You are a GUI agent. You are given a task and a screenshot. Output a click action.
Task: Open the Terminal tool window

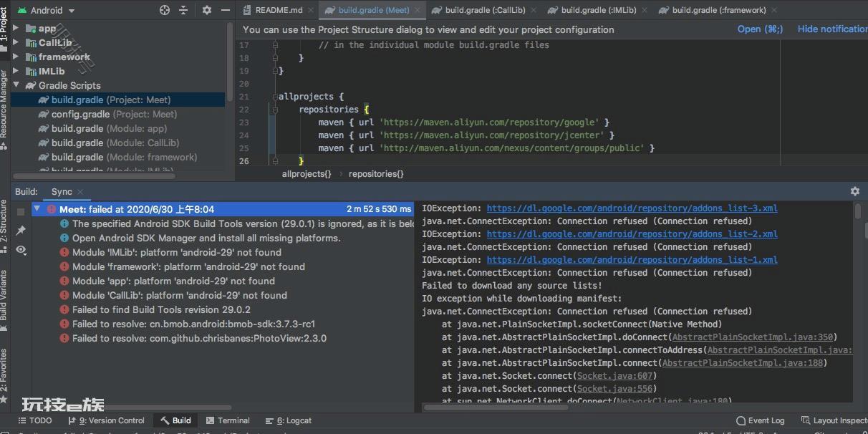(x=228, y=420)
